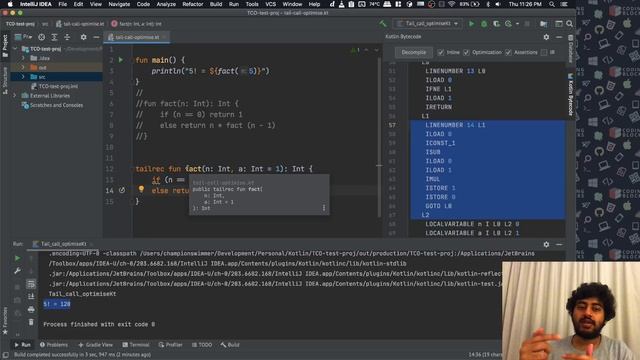
Task: Click the Structure vertical tool window tab
Action: coord(5,81)
